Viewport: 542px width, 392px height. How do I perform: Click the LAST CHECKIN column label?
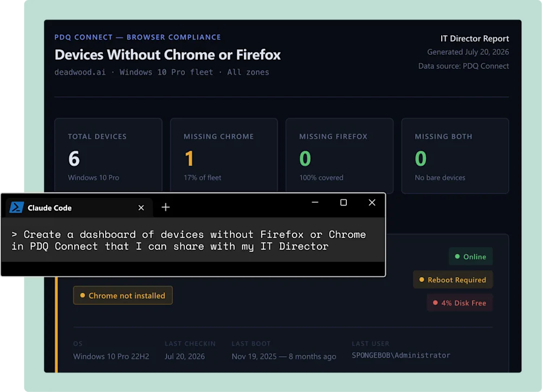(x=190, y=344)
